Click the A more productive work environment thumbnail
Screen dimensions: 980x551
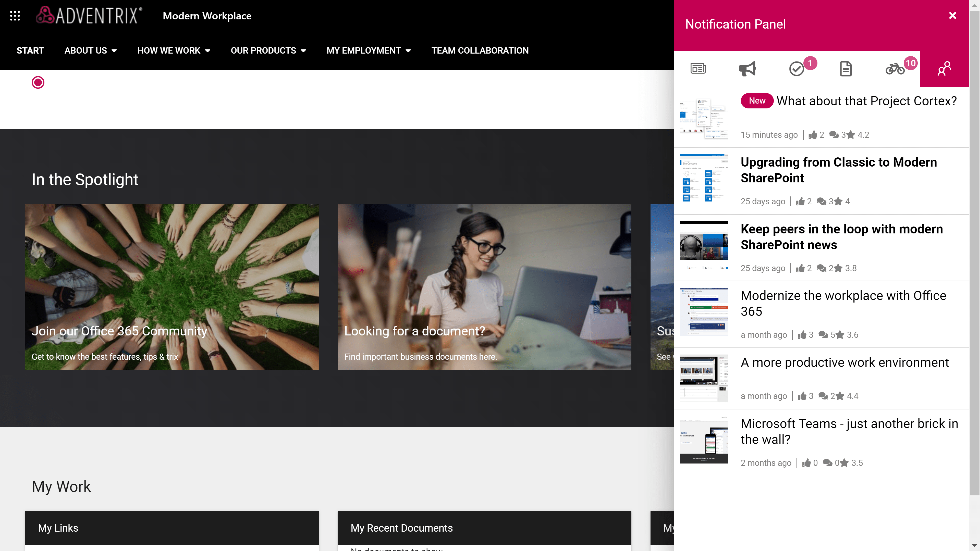(704, 378)
